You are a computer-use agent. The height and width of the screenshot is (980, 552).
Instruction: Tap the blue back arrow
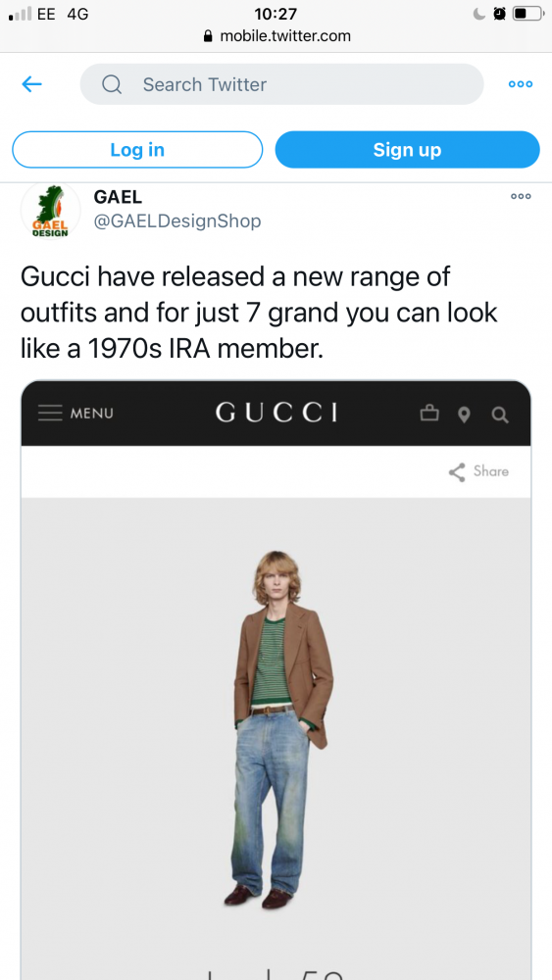click(x=32, y=83)
